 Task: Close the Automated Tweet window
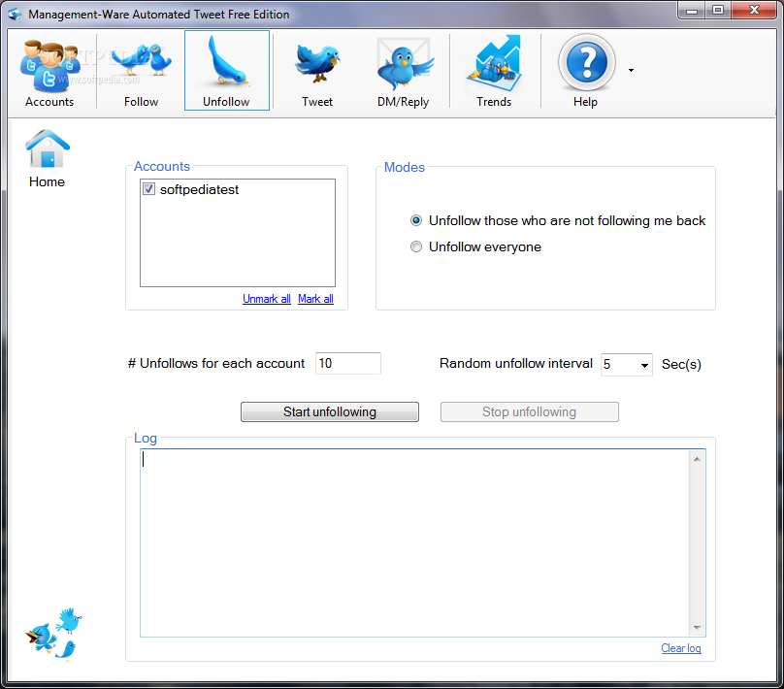point(754,10)
